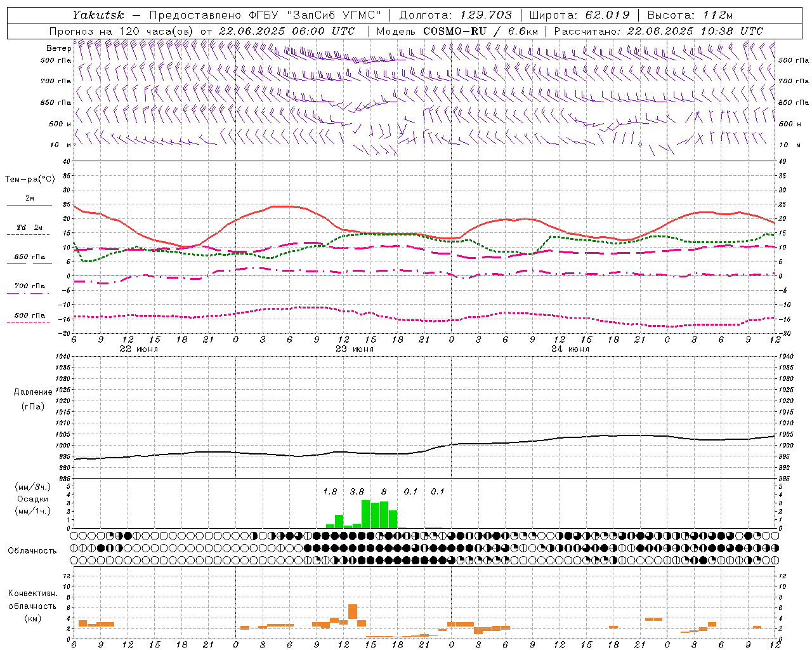Click the Широта: 62.019 field
The image size is (812, 650).
pyautogui.click(x=579, y=15)
